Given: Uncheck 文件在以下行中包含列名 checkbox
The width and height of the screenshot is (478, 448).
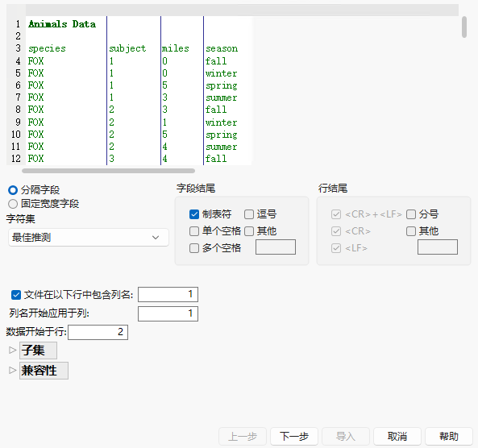Looking at the screenshot, I should [x=16, y=295].
